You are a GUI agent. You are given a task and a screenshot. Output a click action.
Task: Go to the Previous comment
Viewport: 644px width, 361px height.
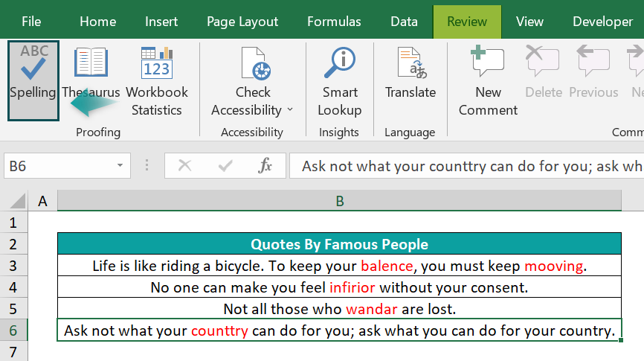tap(593, 73)
